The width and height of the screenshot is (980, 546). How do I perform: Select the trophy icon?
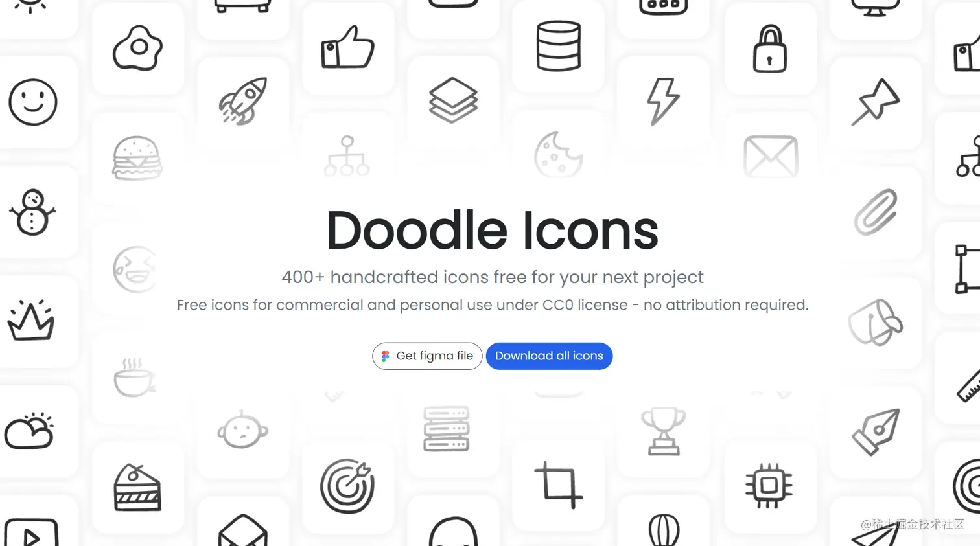(x=663, y=431)
